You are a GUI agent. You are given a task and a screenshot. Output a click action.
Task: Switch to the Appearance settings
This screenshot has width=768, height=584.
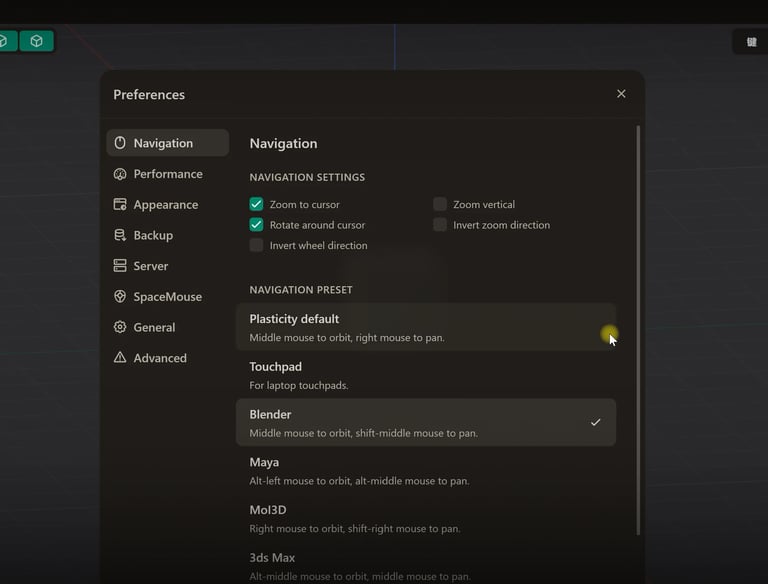coord(168,205)
